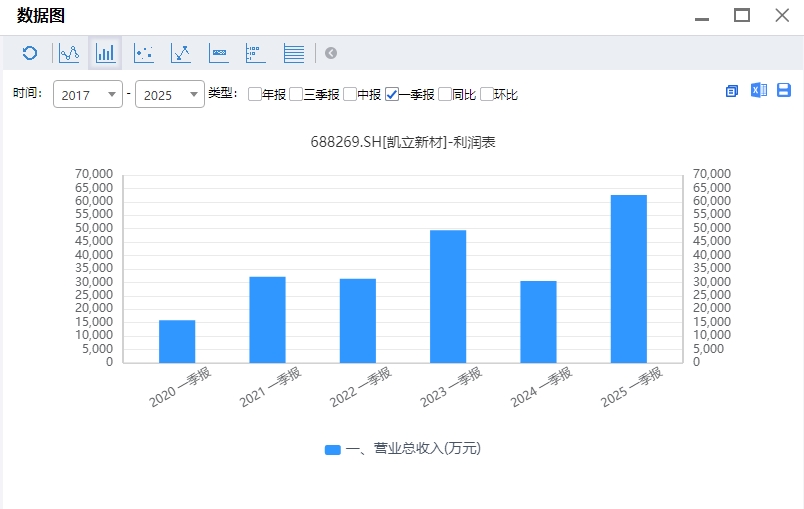Save the chart image
This screenshot has height=509, width=804.
(784, 90)
